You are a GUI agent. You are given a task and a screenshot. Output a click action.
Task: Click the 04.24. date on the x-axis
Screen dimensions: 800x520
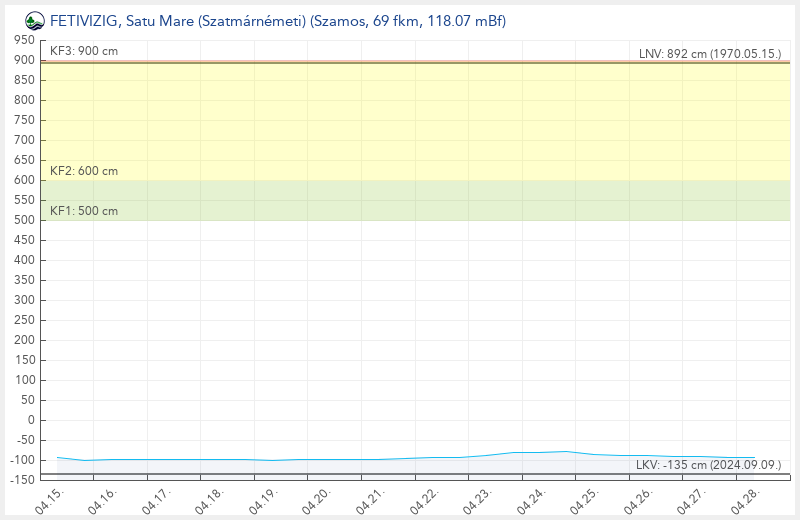coord(531,499)
